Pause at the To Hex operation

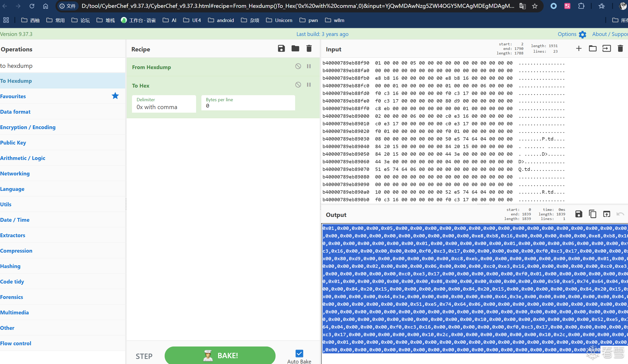pyautogui.click(x=309, y=85)
